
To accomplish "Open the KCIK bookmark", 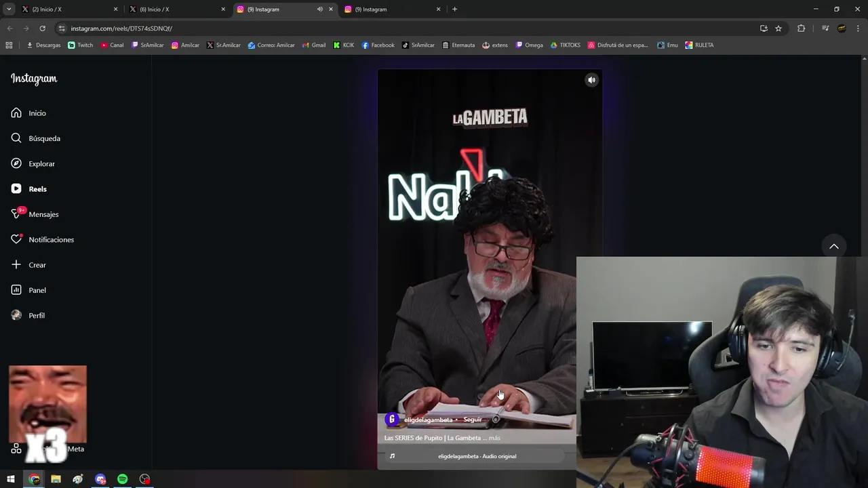I will [x=344, y=45].
